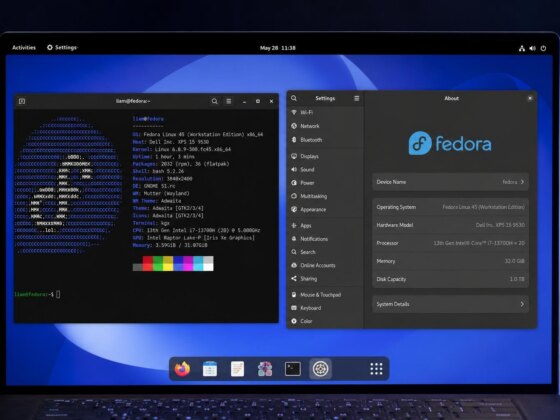Click the Settings gear icon in dock

point(320,369)
